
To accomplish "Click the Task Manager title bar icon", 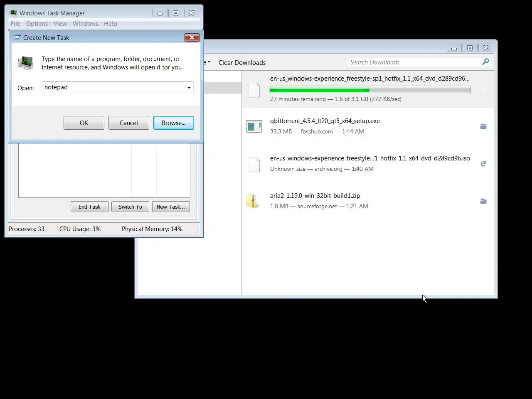I will tap(13, 13).
